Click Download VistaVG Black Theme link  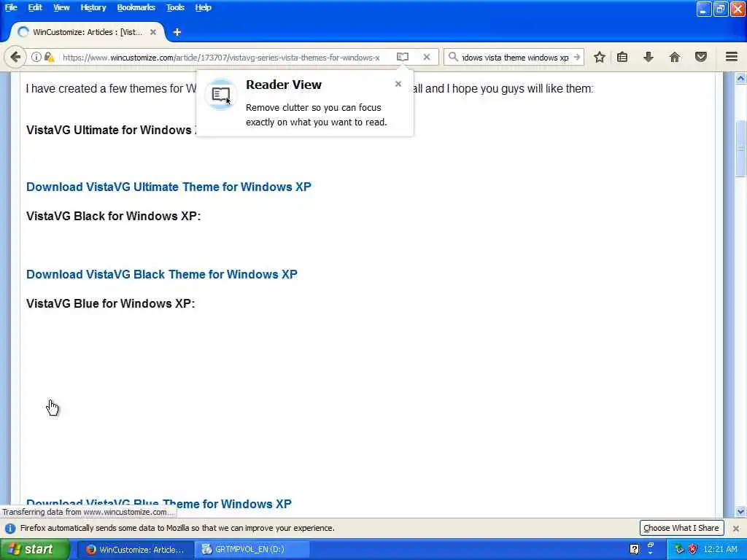(161, 274)
